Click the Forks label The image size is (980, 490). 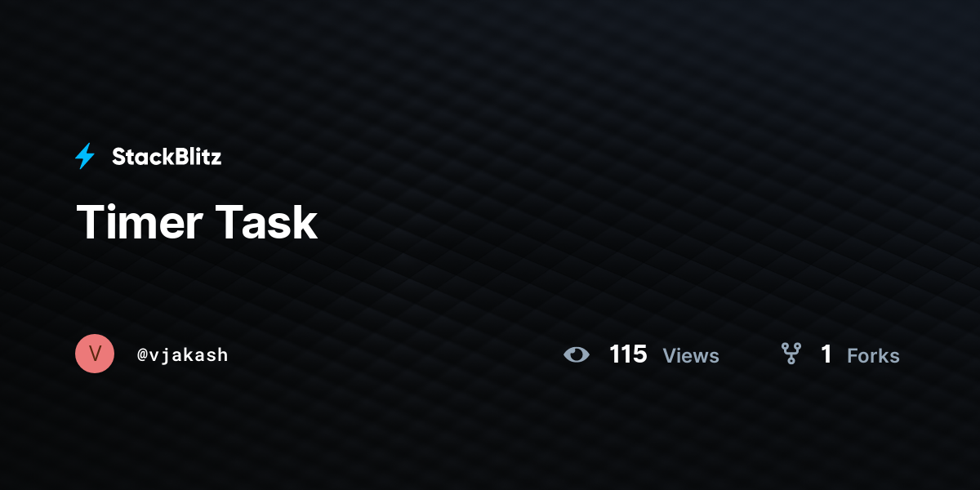(x=873, y=355)
